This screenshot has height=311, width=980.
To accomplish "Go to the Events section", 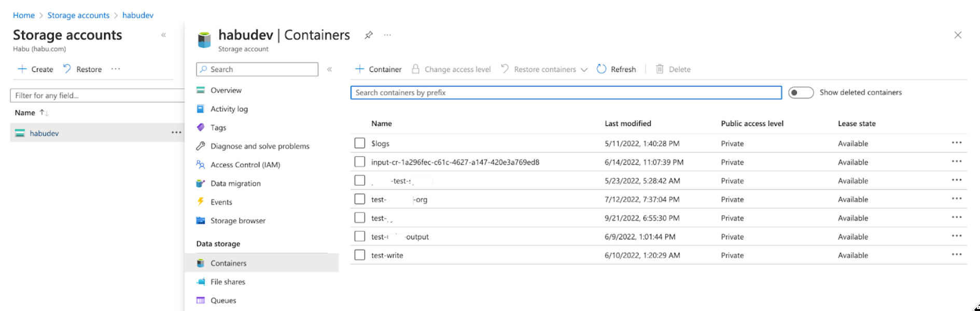I will click(221, 202).
